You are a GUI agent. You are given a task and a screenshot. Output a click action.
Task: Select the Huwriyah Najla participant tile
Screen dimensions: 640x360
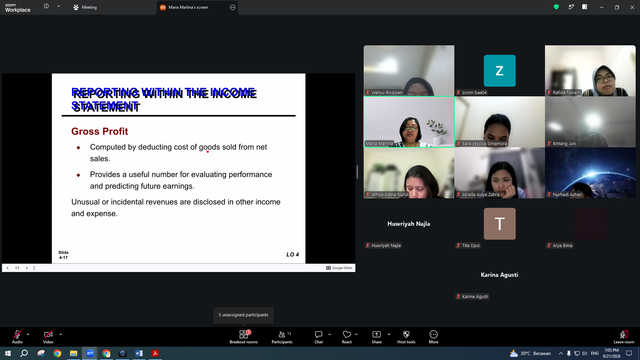(x=409, y=224)
